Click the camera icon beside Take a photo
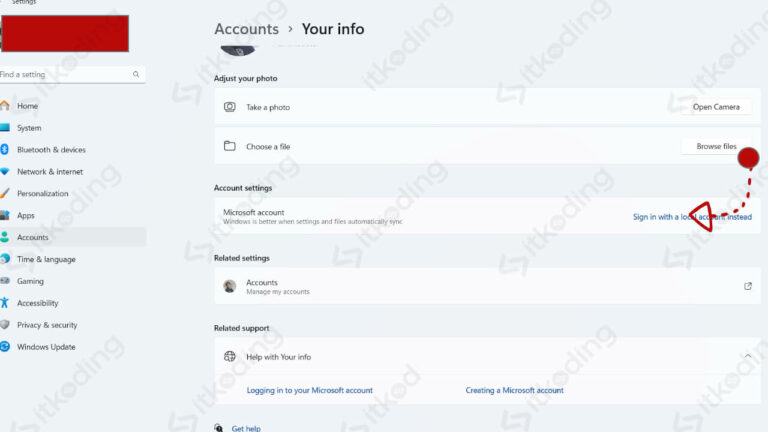The width and height of the screenshot is (768, 432). point(230,107)
